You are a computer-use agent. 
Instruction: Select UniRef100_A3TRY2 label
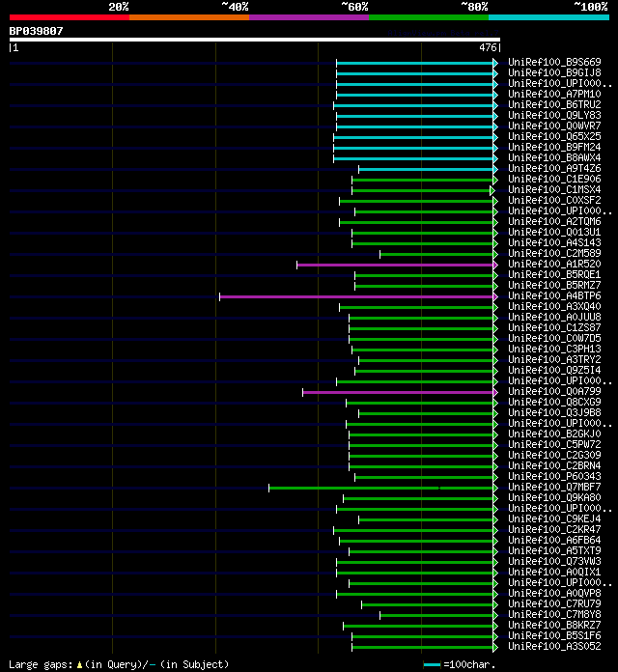tap(554, 359)
